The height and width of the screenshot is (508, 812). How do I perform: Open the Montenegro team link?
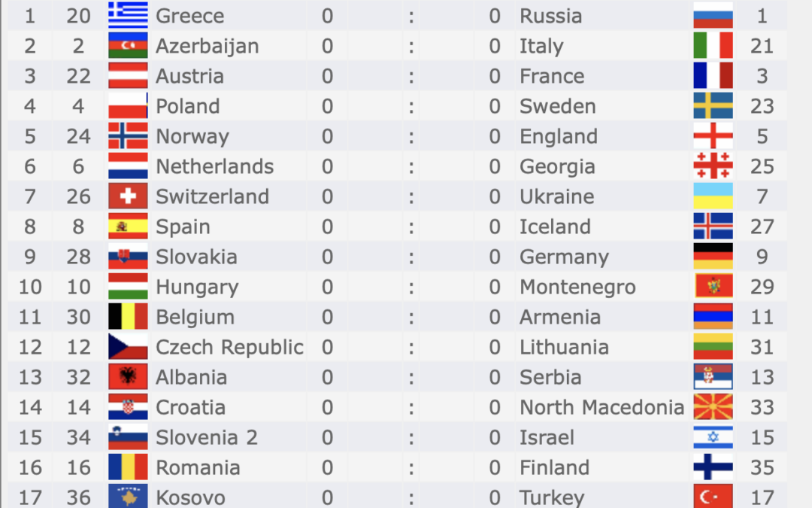577,287
